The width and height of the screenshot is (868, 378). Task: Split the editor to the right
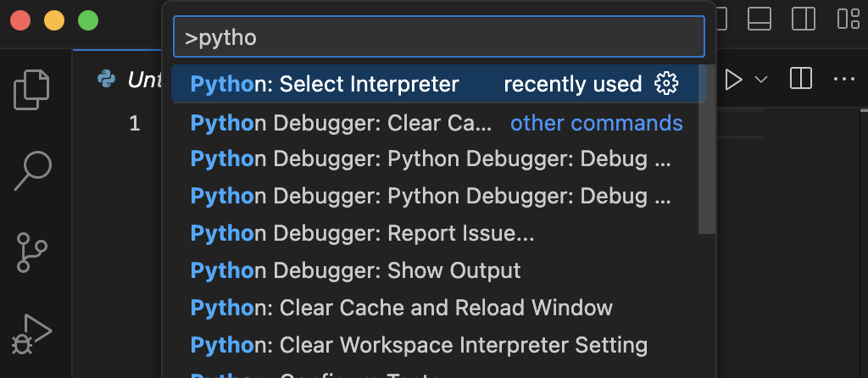(800, 80)
